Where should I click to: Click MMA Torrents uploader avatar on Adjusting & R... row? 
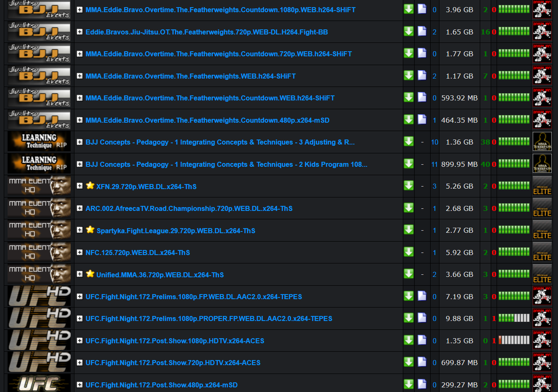tap(542, 142)
